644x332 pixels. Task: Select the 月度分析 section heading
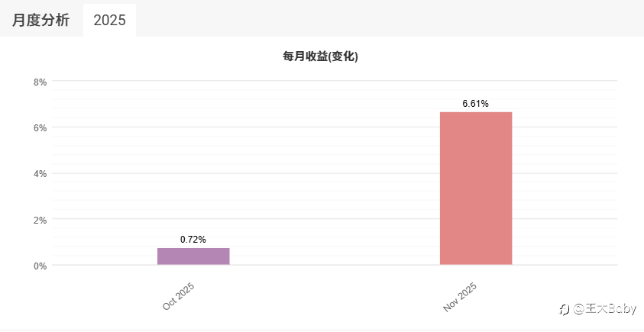tap(40, 21)
